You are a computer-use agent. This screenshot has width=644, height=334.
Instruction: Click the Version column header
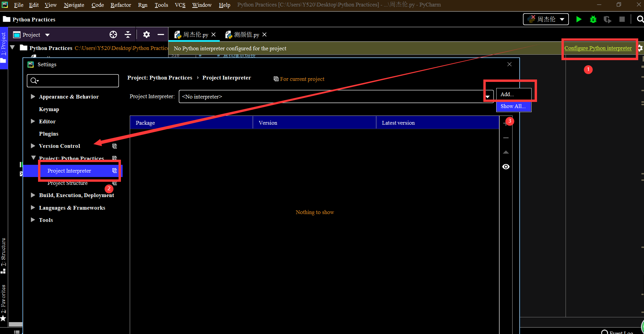point(315,123)
